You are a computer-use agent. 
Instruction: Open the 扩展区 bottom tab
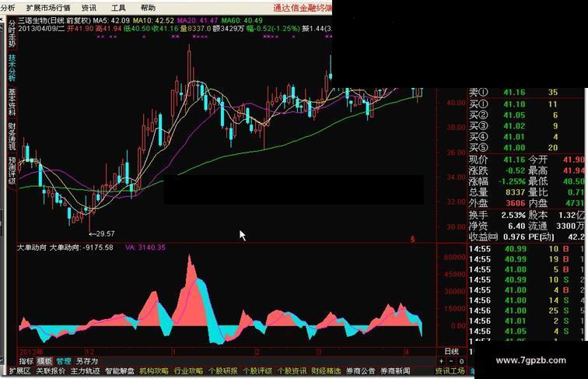point(19,371)
